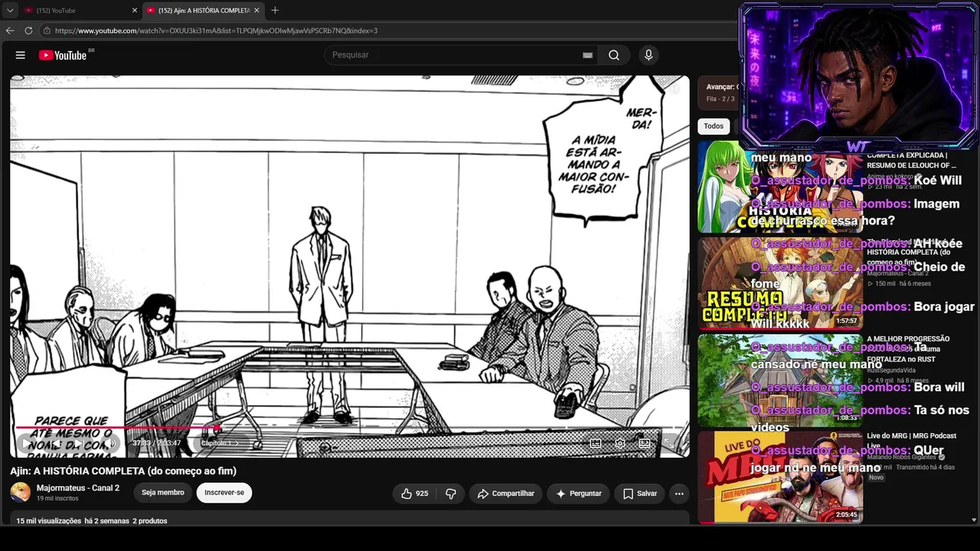Toggle video subtitles/captions
Screen dimensions: 980x551
coord(596,443)
